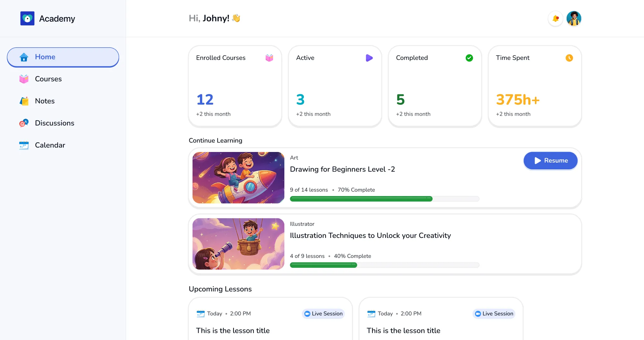Click the Notes sidebar icon
The height and width of the screenshot is (340, 644).
click(24, 101)
